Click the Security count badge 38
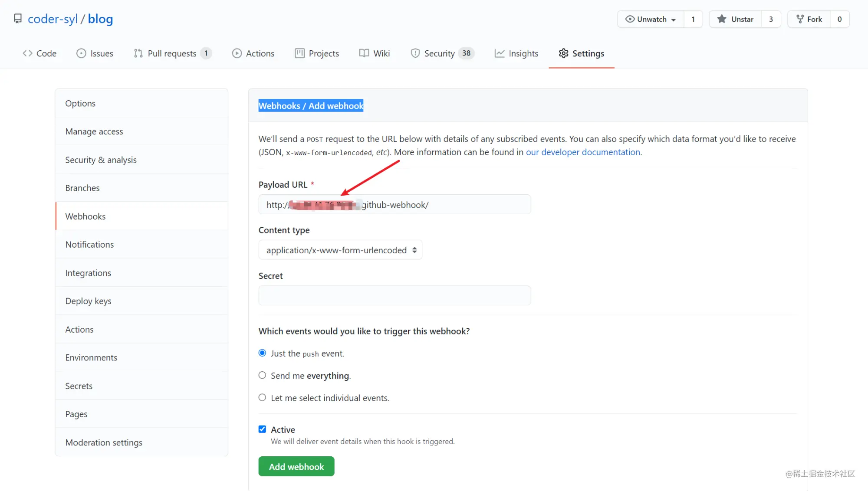 pos(466,53)
